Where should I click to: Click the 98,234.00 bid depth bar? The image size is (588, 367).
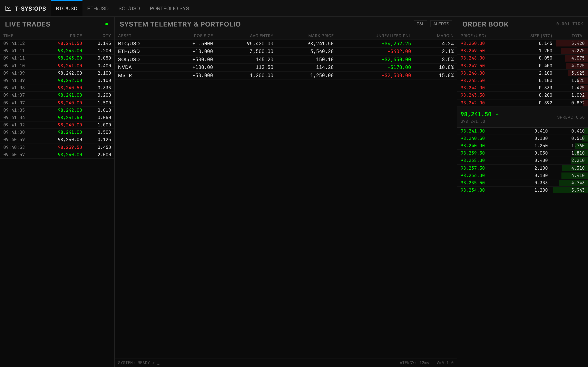click(x=570, y=190)
